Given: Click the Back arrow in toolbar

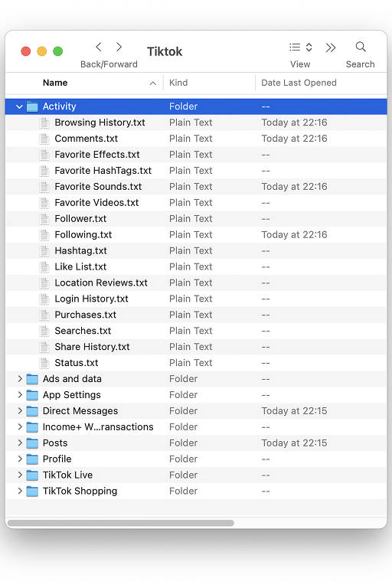Looking at the screenshot, I should coord(99,47).
